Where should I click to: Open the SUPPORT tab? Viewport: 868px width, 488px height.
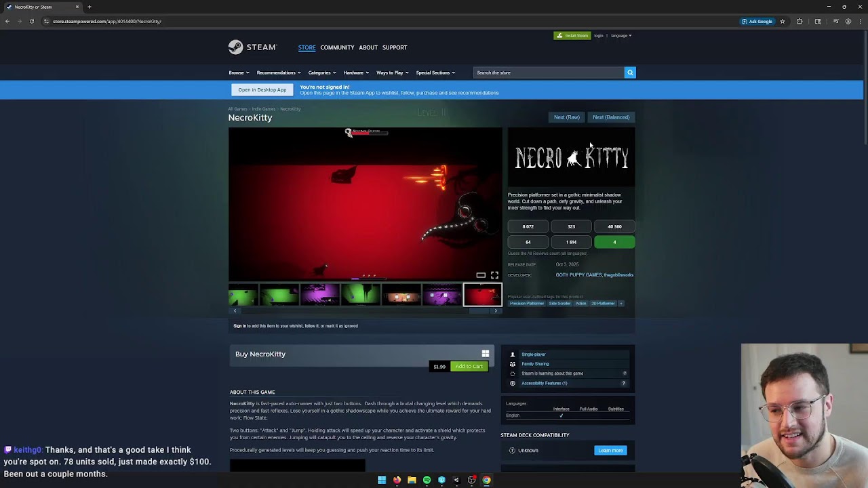tap(395, 47)
